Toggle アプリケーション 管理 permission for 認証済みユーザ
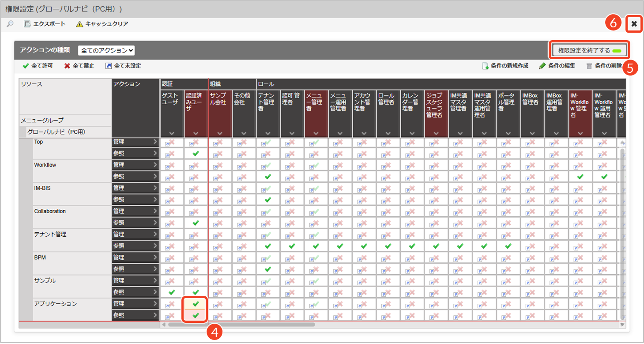This screenshot has width=644, height=344. [x=196, y=304]
